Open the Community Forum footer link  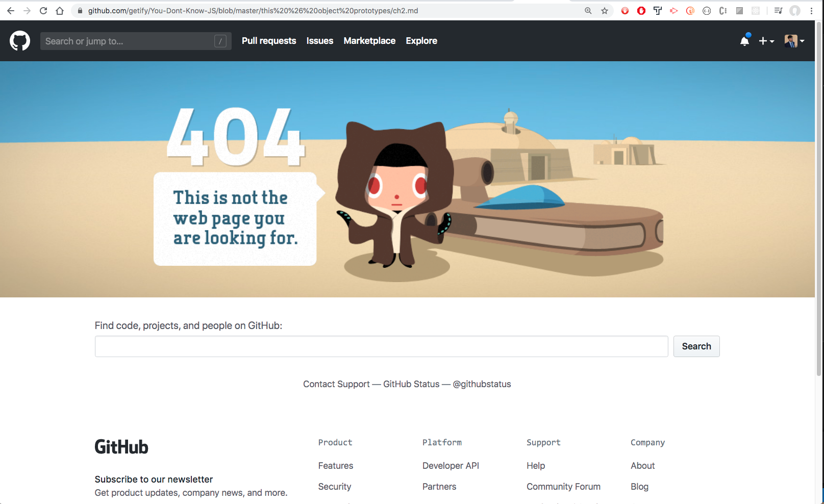pyautogui.click(x=563, y=487)
